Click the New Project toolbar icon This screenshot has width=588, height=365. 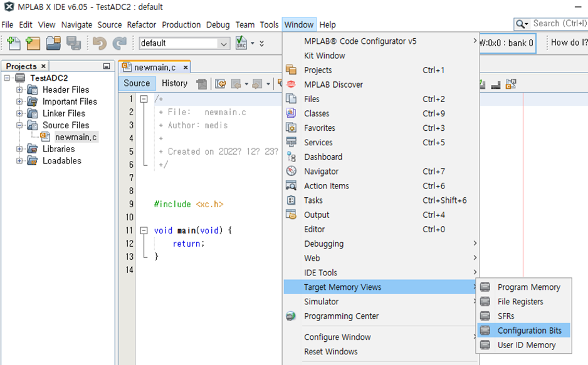33,43
